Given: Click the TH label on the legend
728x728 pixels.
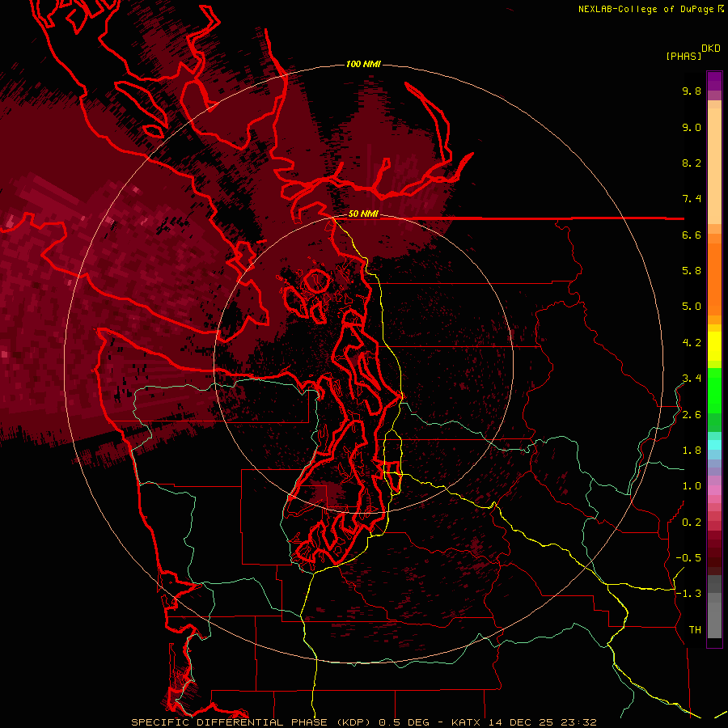Looking at the screenshot, I should (695, 630).
